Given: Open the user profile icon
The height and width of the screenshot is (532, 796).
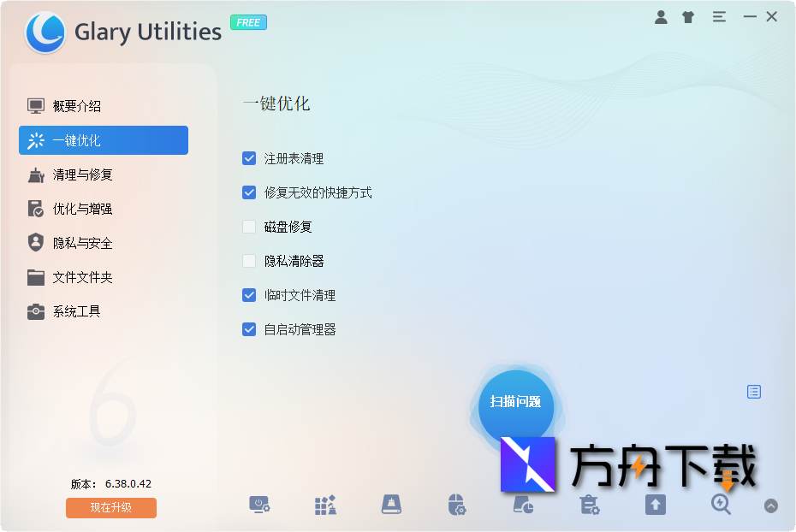Looking at the screenshot, I should point(660,16).
